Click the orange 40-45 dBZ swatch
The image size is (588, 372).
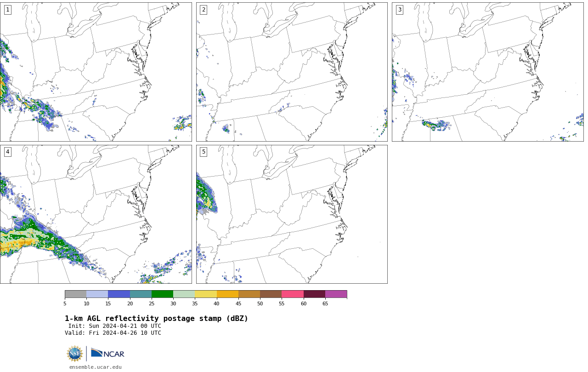(227, 294)
